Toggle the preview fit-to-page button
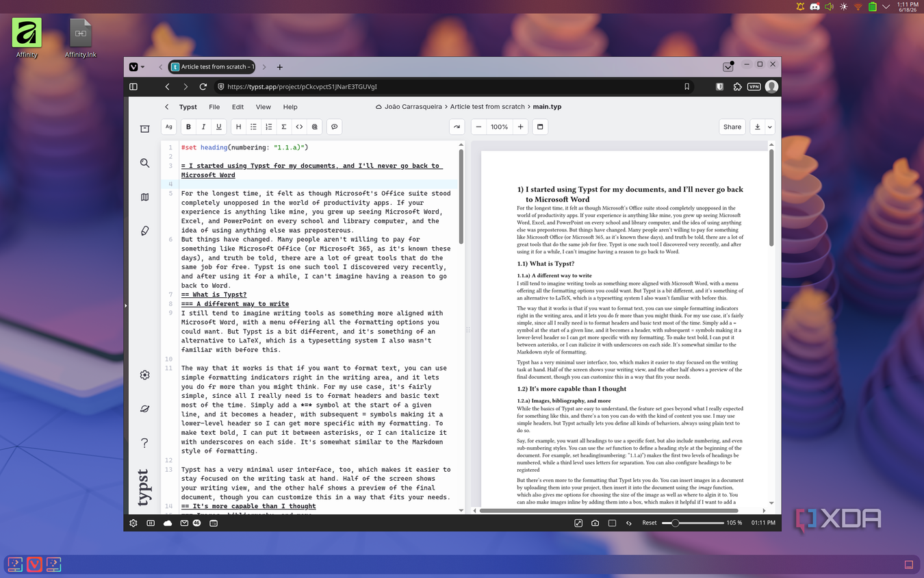 tap(539, 127)
